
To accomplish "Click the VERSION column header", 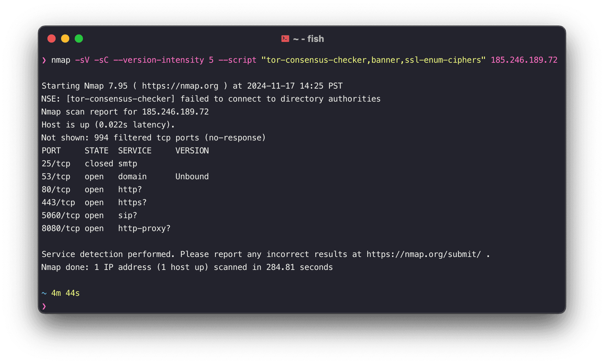I will pyautogui.click(x=192, y=151).
